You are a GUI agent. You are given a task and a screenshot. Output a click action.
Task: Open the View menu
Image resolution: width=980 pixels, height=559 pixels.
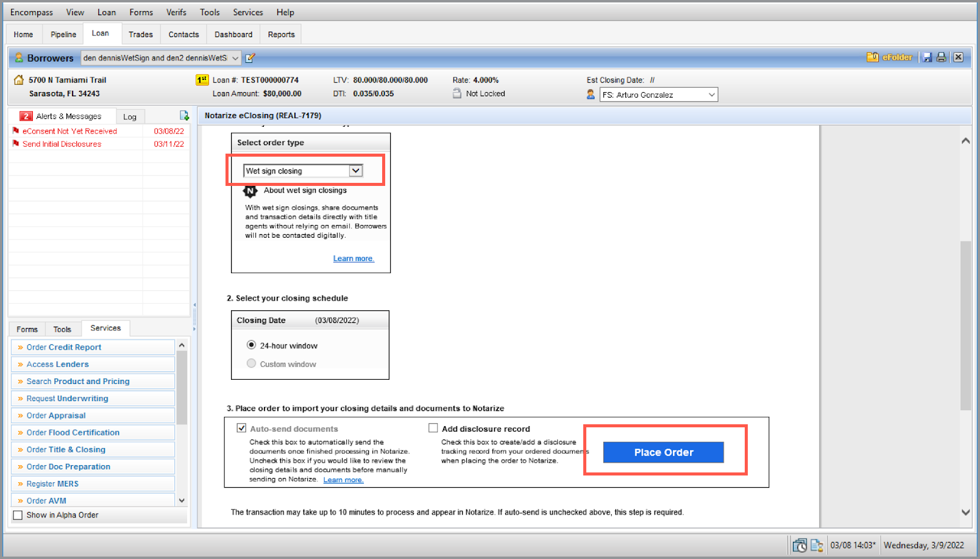(x=75, y=12)
